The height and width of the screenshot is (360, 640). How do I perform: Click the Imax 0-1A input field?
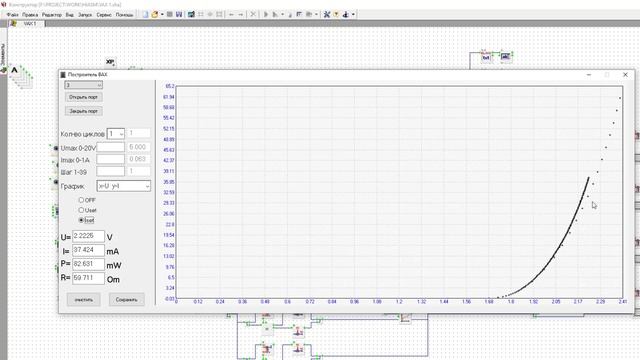point(111,160)
